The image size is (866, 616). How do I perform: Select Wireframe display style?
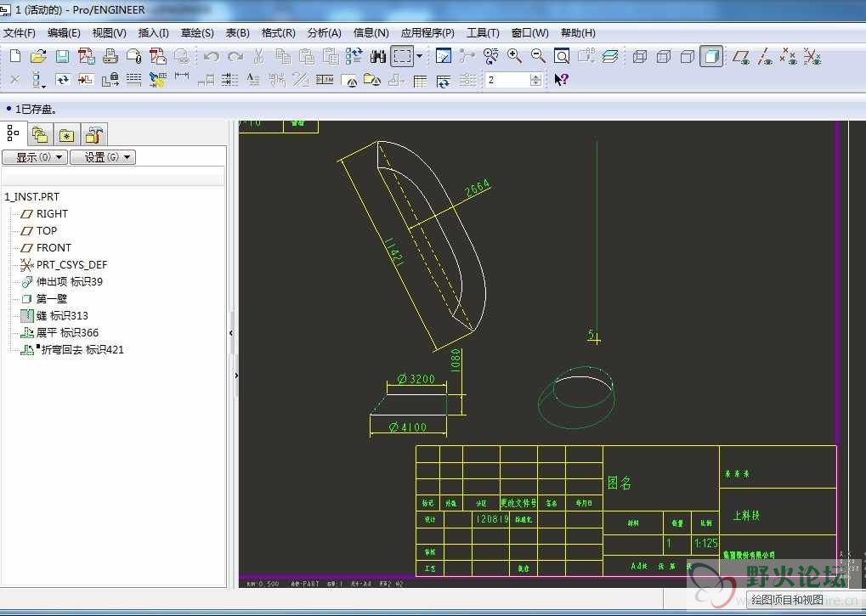pyautogui.click(x=640, y=56)
